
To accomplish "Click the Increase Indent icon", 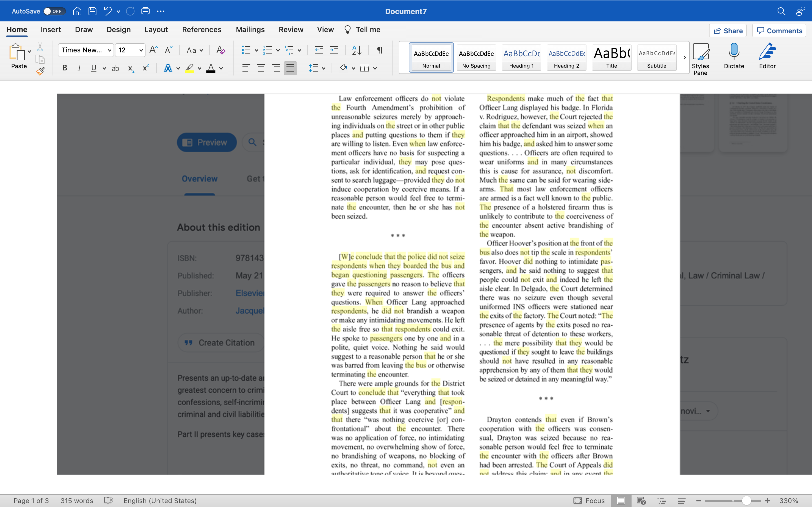I will (x=334, y=50).
